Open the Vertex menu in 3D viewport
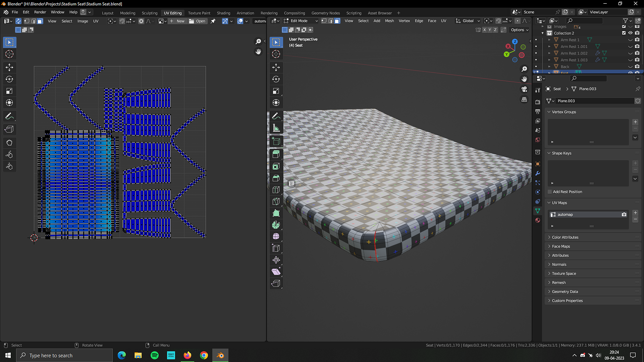Screen dimensions: 644x362 click(x=404, y=21)
